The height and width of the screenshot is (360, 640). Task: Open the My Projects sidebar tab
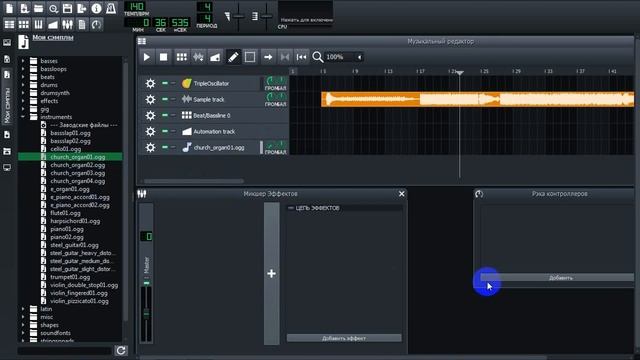pyautogui.click(x=7, y=59)
